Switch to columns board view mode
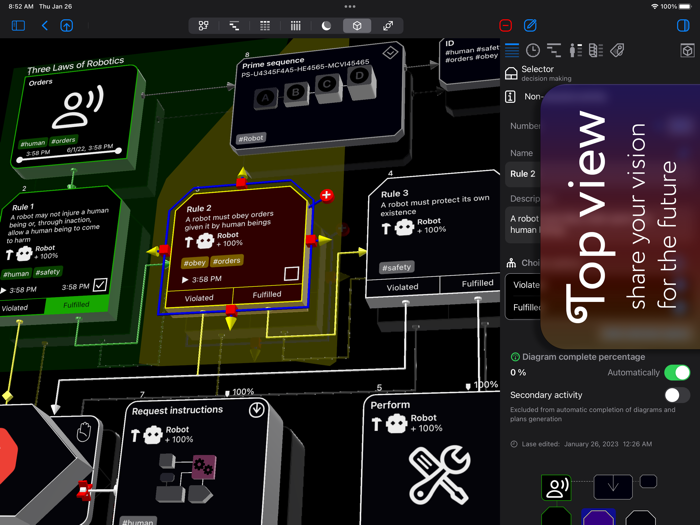This screenshot has width=700, height=525. pyautogui.click(x=296, y=25)
